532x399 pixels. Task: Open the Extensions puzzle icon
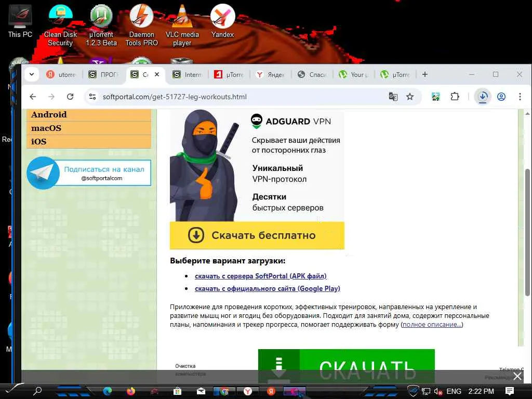tap(455, 97)
